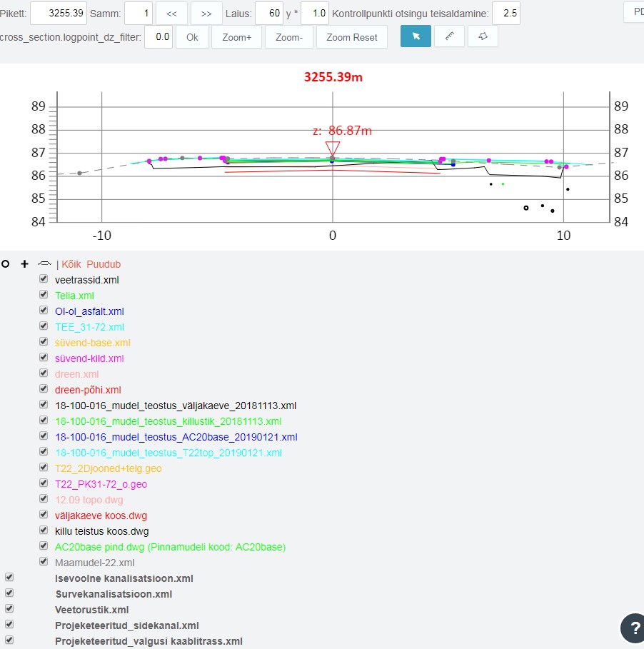Activate the ruler measure tool
The width and height of the screenshot is (644, 649).
(449, 36)
